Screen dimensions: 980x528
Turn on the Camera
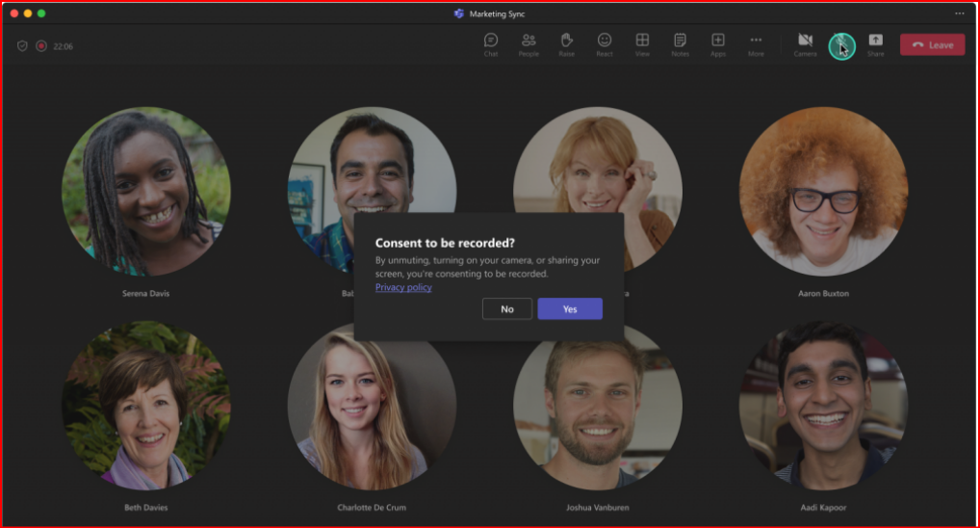click(805, 43)
